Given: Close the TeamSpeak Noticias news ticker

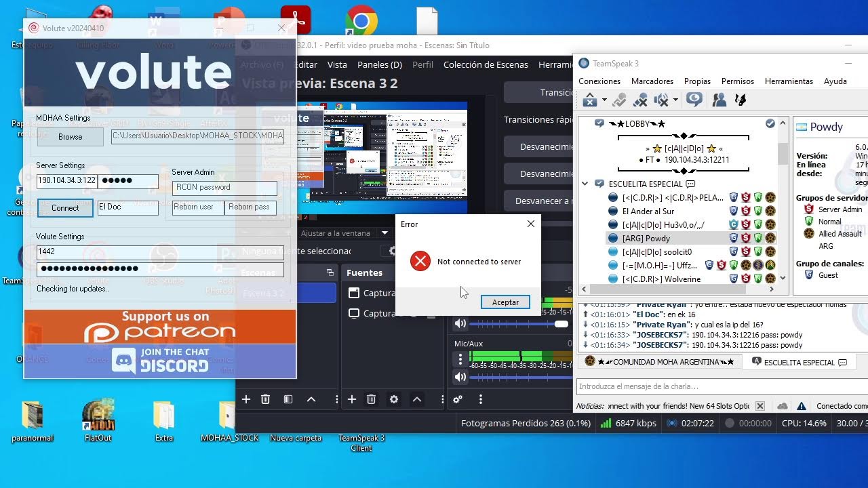Looking at the screenshot, I should coord(760,406).
